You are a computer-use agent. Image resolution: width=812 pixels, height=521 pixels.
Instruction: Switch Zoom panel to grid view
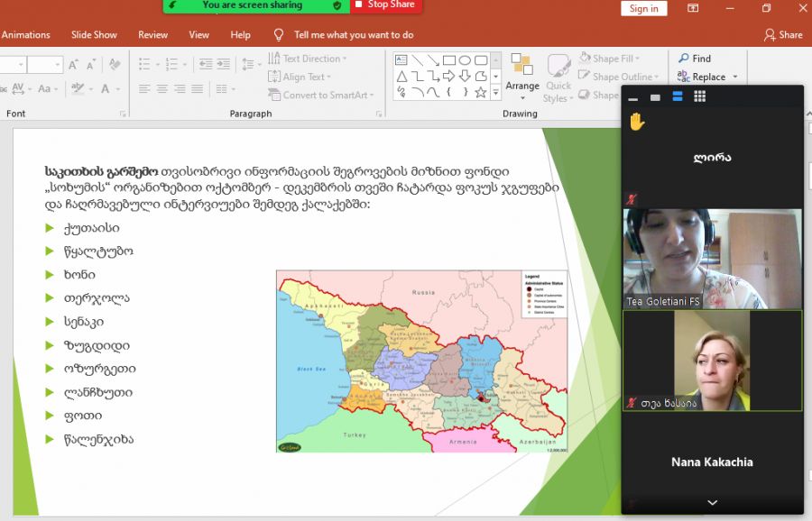pos(700,96)
